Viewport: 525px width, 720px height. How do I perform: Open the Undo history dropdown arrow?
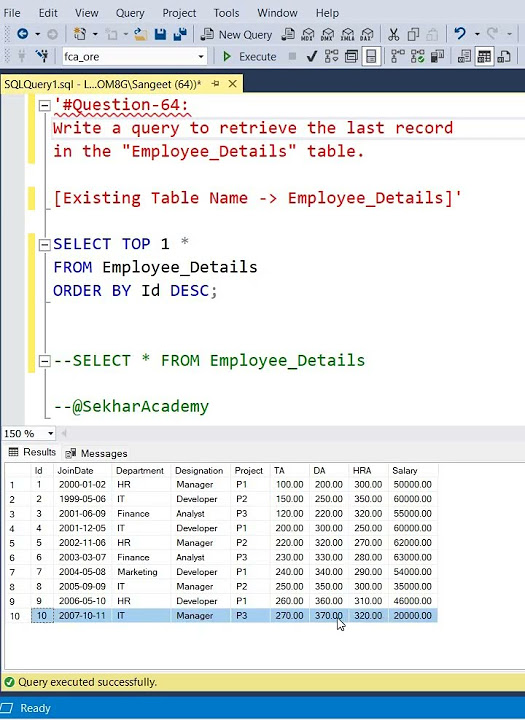[x=477, y=34]
